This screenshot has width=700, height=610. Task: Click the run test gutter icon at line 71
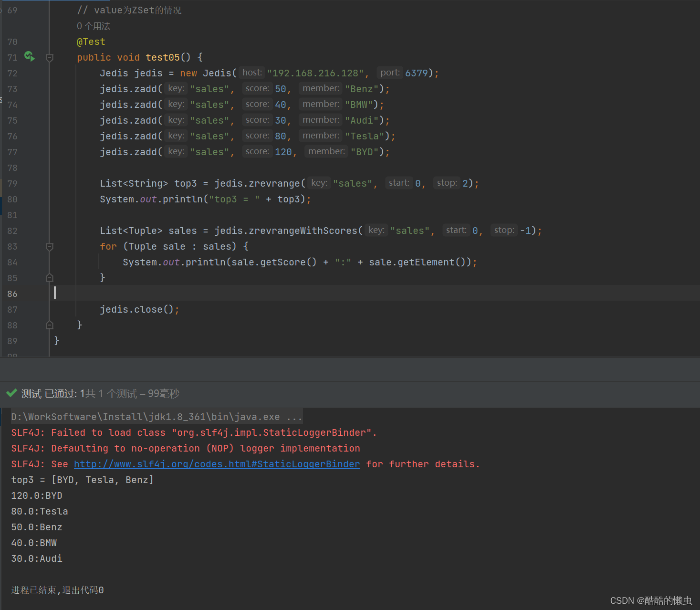[x=30, y=56]
